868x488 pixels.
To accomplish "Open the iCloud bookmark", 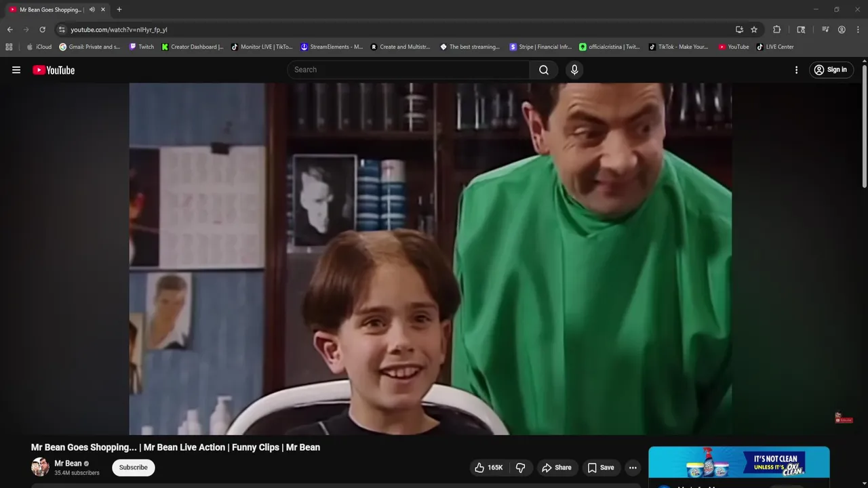I will (x=39, y=47).
